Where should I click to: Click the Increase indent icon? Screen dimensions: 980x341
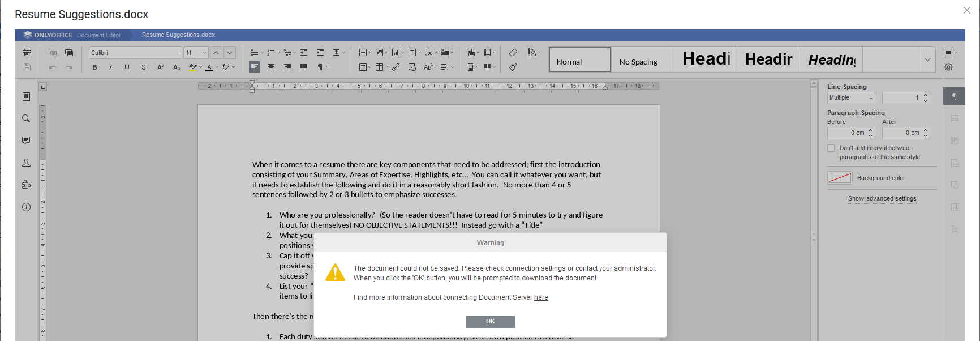320,53
